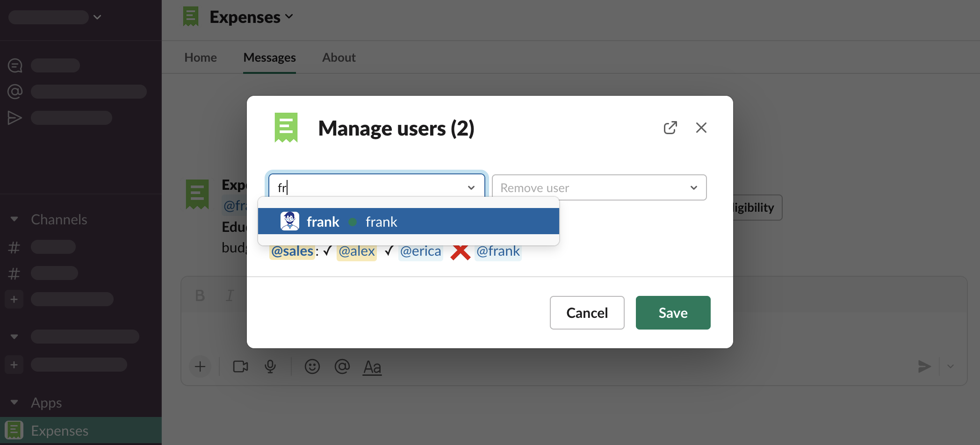The image size is (980, 445).
Task: Open the About tab
Action: [x=339, y=57]
